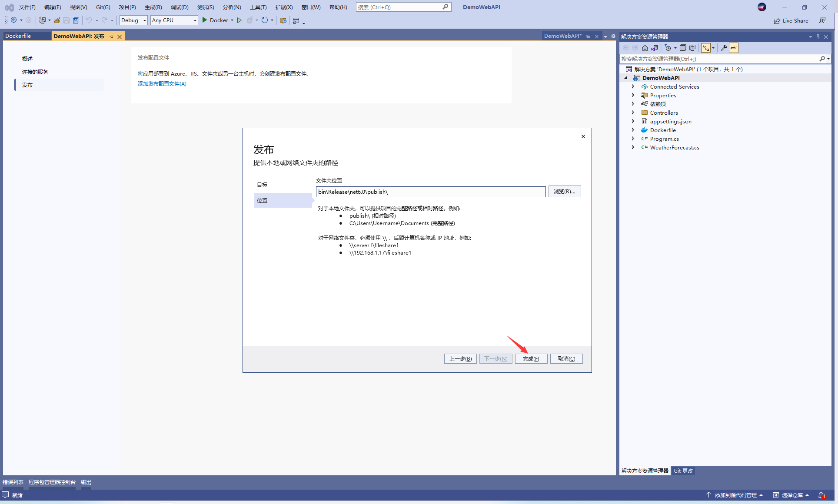Open the 生成(B) Build menu
Screen dimensions: 838x504
pyautogui.click(x=153, y=7)
